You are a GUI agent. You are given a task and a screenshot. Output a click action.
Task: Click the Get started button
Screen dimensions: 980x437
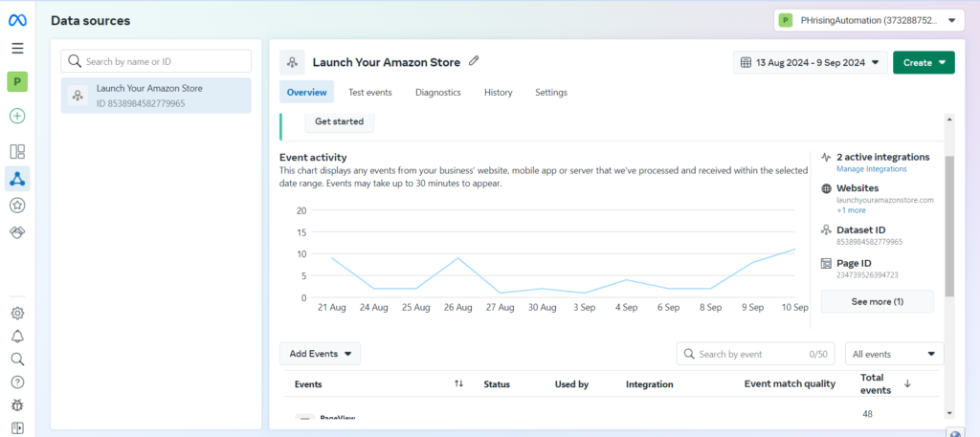340,121
